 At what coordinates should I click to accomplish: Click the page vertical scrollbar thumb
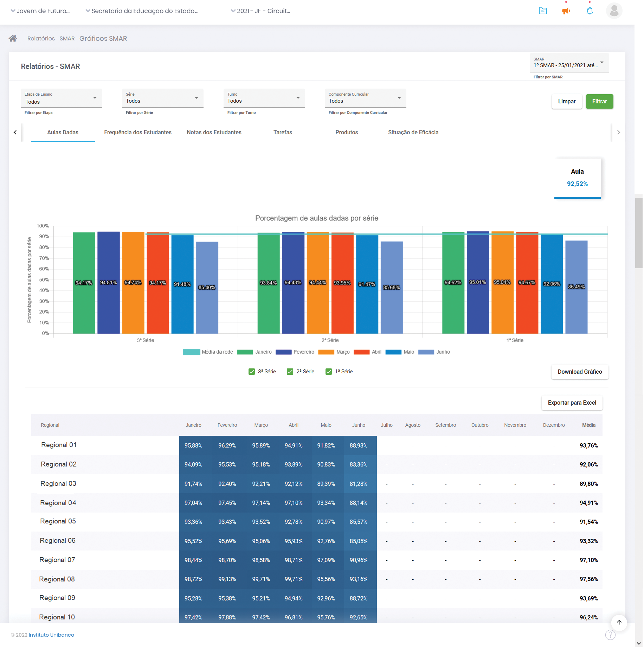pyautogui.click(x=639, y=233)
